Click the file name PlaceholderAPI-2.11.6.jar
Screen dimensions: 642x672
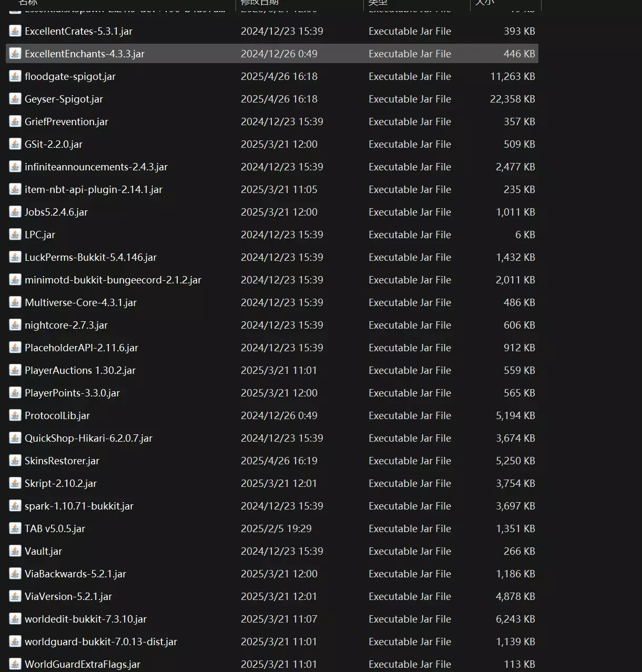(81, 348)
